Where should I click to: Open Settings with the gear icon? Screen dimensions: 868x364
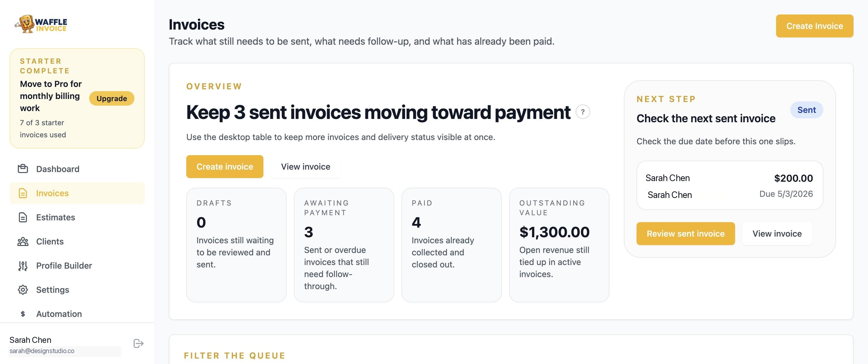[x=23, y=289]
